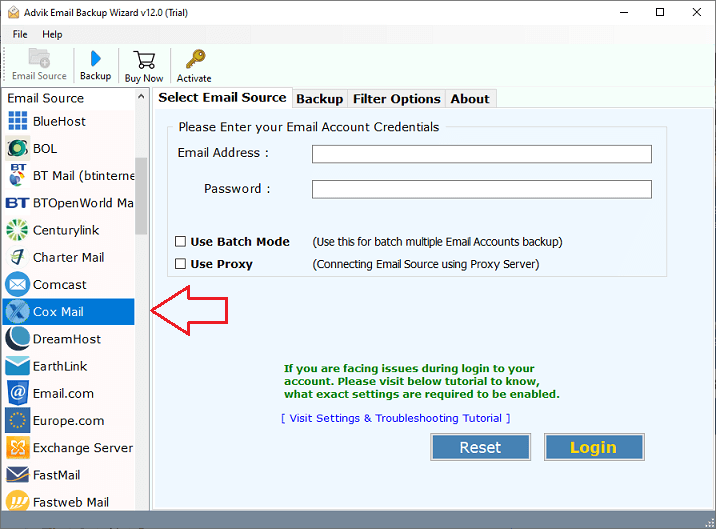Open the Filter Options tab
The image size is (716, 529).
tap(396, 99)
